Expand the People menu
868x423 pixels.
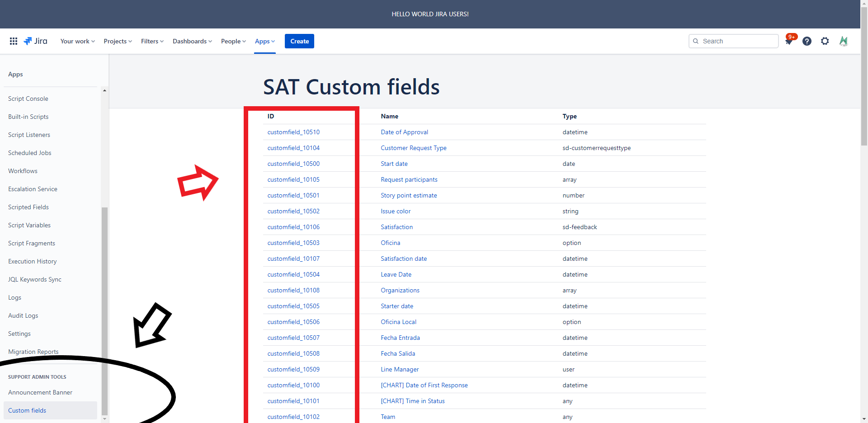[x=233, y=41]
